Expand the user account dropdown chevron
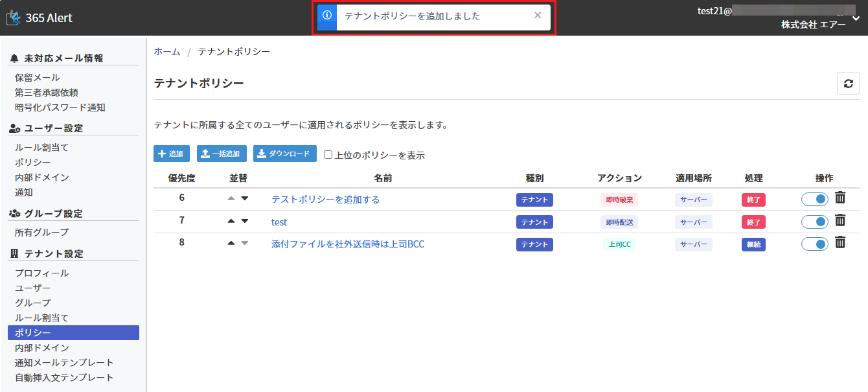 (856, 18)
